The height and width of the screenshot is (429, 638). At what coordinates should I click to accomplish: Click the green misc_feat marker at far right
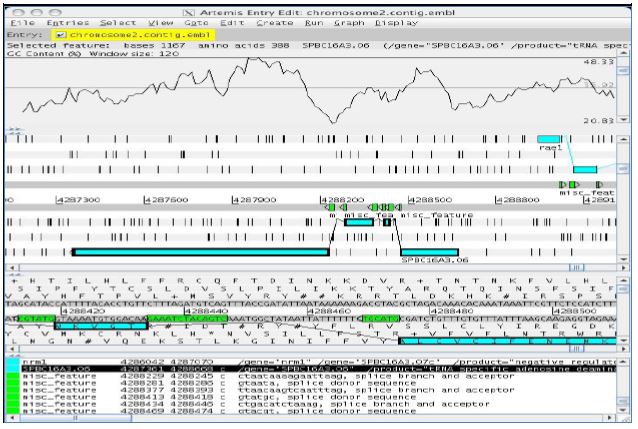click(x=600, y=185)
